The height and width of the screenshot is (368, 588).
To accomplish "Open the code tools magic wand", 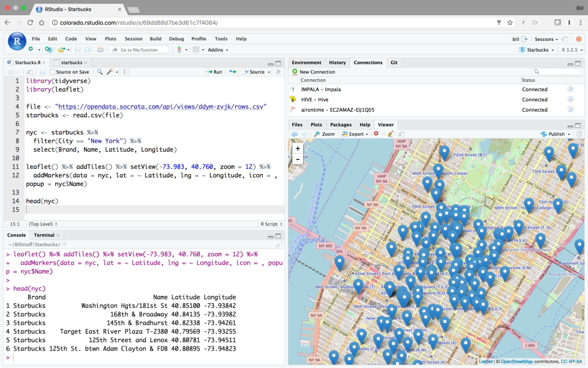I will pyautogui.click(x=110, y=72).
